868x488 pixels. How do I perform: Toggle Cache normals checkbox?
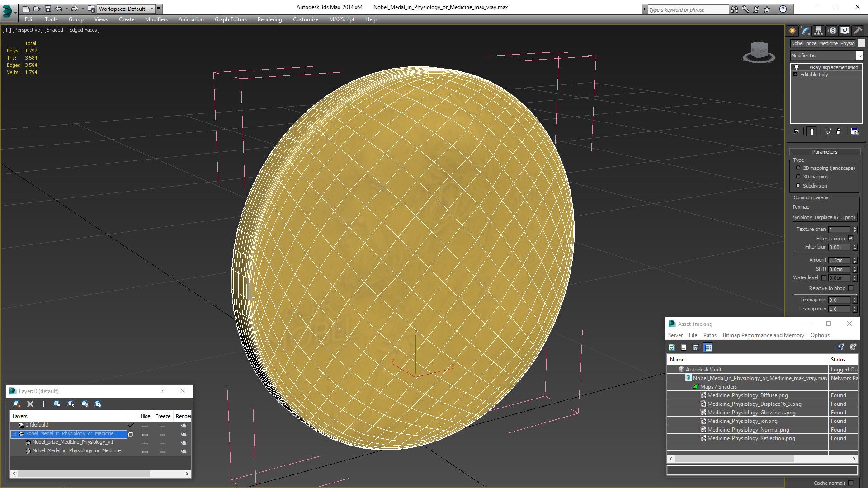point(851,483)
